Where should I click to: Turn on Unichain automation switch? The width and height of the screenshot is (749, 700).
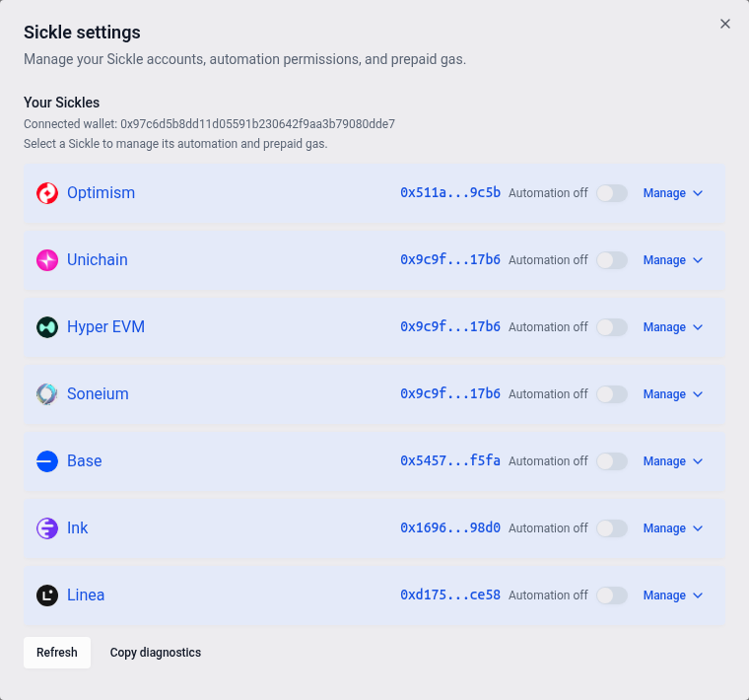click(612, 260)
